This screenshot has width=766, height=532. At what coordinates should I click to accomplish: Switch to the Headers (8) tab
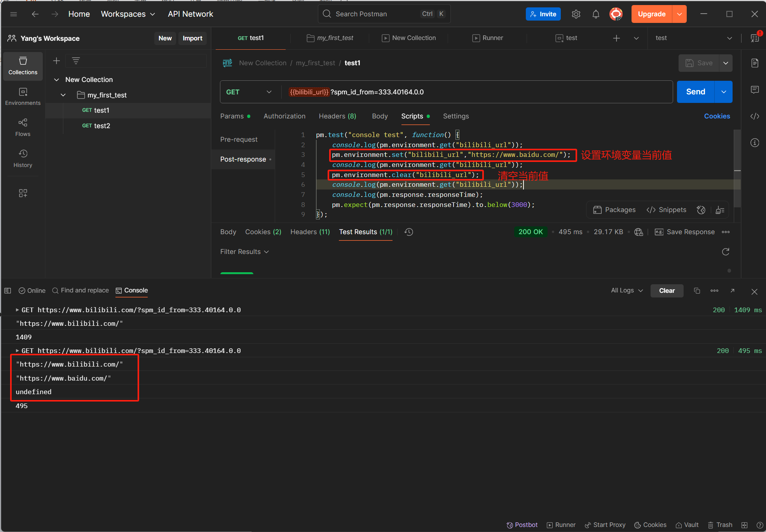(337, 116)
